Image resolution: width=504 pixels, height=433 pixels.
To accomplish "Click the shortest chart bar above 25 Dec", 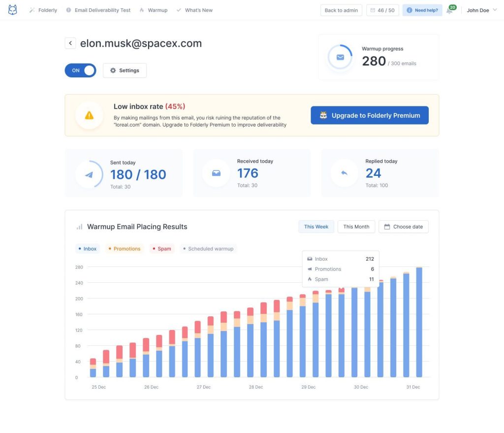I will point(93,367).
